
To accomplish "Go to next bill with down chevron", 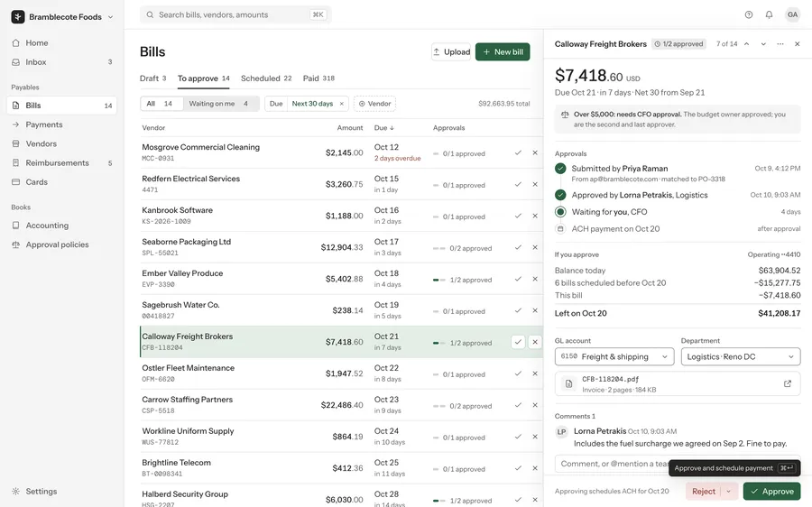I will [763, 44].
